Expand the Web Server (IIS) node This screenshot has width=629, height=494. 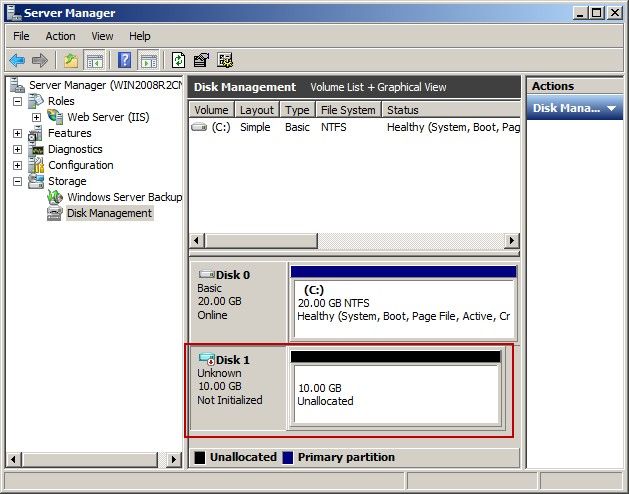37,117
